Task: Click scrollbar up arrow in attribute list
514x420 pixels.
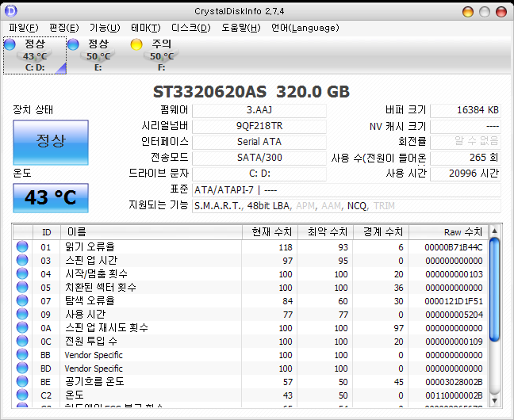Action: [495, 231]
